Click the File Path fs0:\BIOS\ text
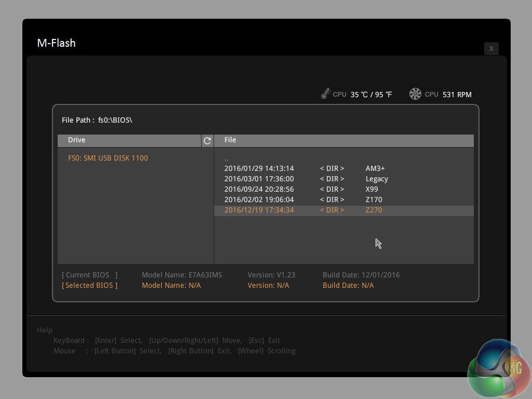The height and width of the screenshot is (399, 532). point(97,120)
